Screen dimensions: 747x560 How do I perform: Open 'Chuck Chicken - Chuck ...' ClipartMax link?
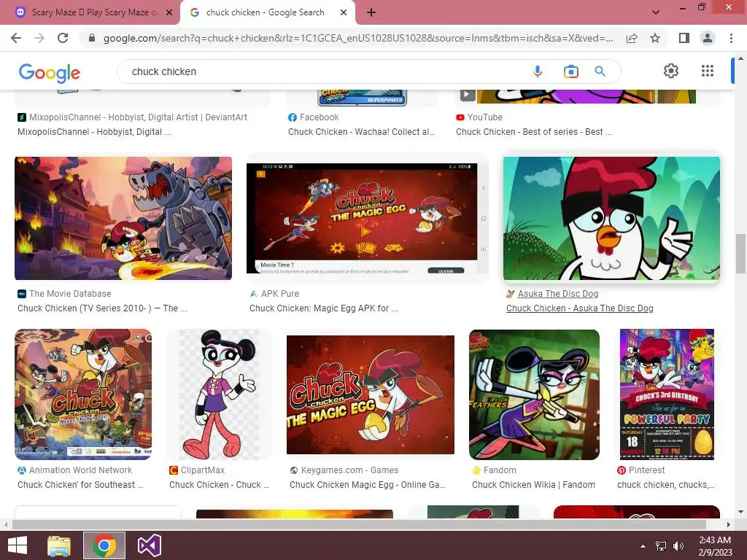click(x=219, y=485)
